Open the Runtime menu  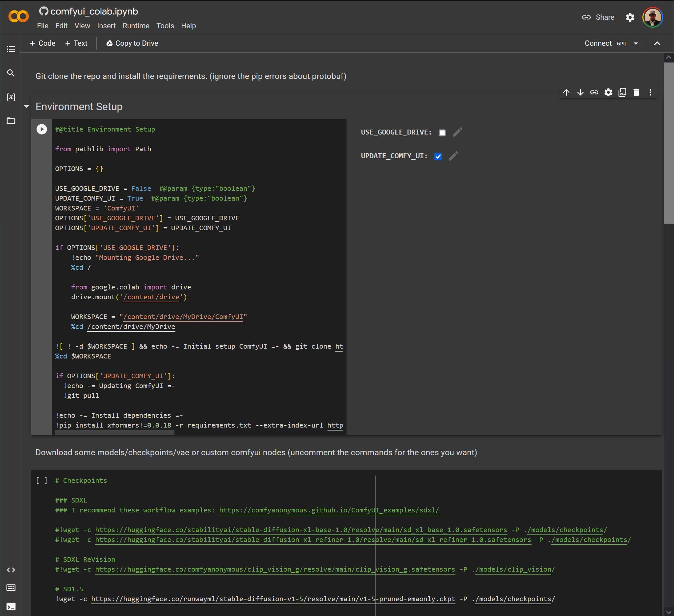[136, 26]
